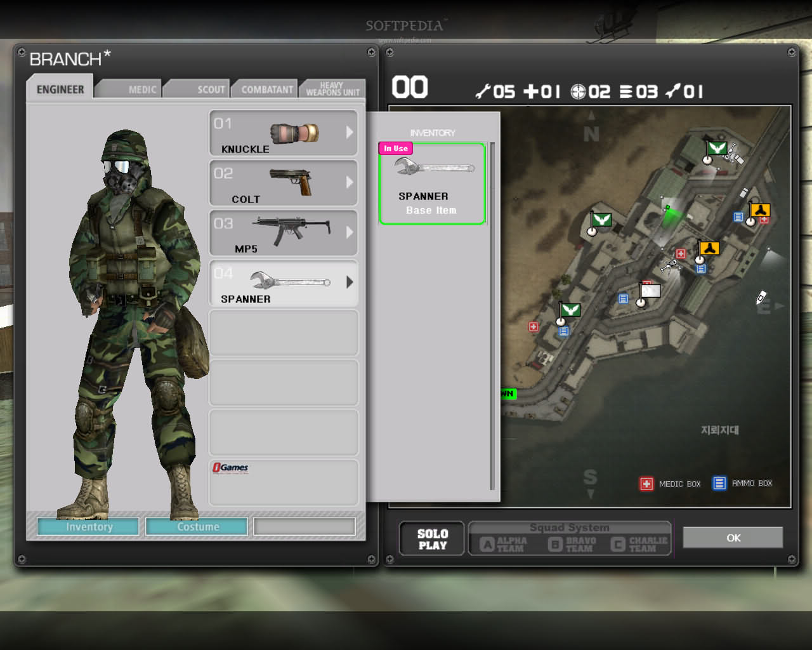Select the Spanner slot 04
This screenshot has width=812, height=650.
tap(284, 283)
